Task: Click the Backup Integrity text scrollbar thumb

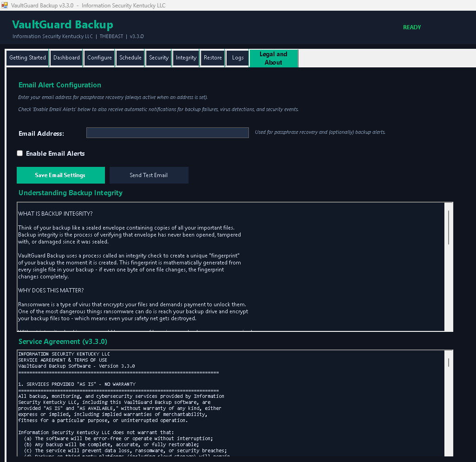Action: click(449, 227)
